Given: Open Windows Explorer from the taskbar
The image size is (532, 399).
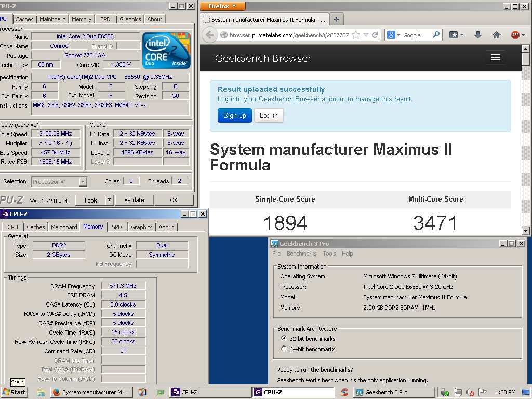Looking at the screenshot, I should (41, 392).
